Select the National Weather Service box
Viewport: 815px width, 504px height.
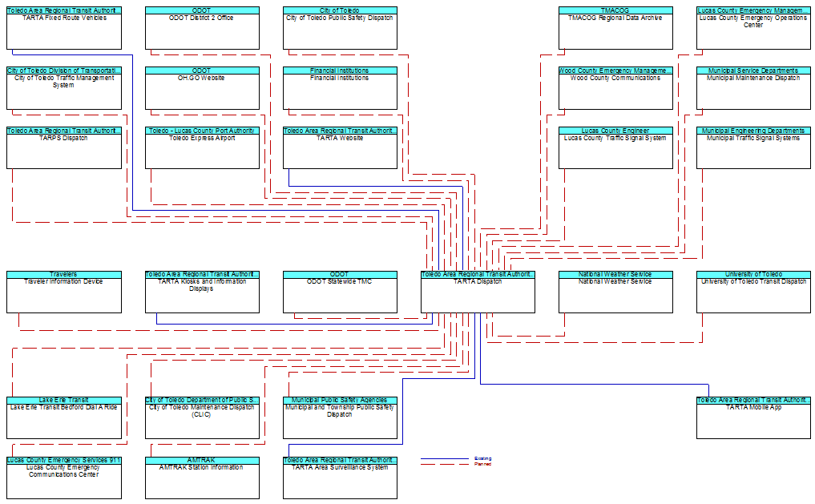615,292
